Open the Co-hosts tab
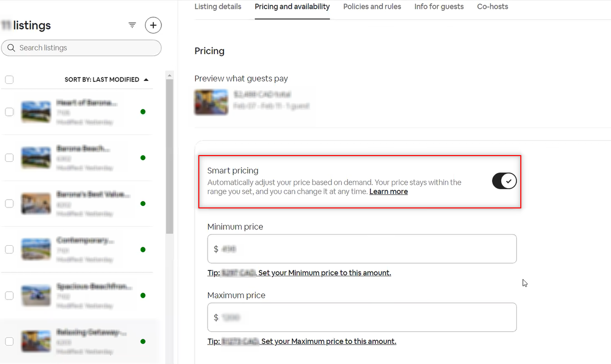611x364 pixels. coord(492,7)
